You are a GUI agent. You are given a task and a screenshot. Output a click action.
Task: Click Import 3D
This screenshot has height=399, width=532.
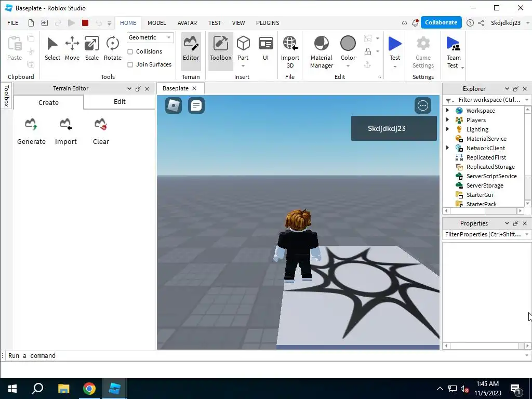[290, 51]
